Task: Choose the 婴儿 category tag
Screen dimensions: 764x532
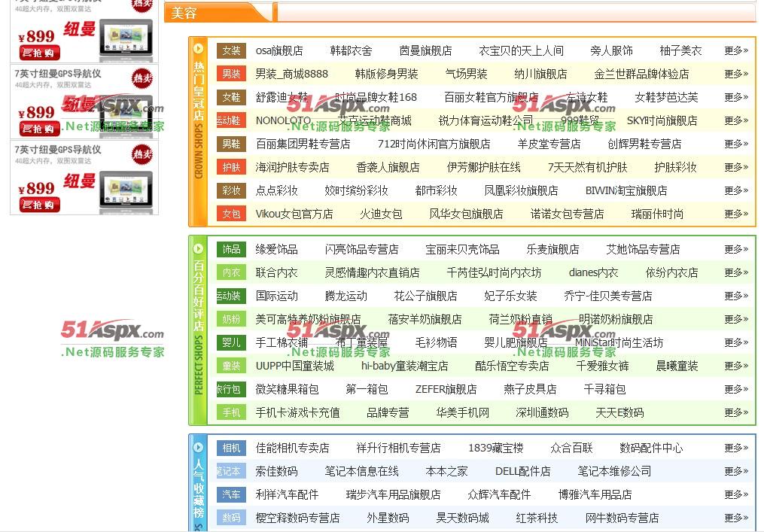Action: [x=231, y=342]
